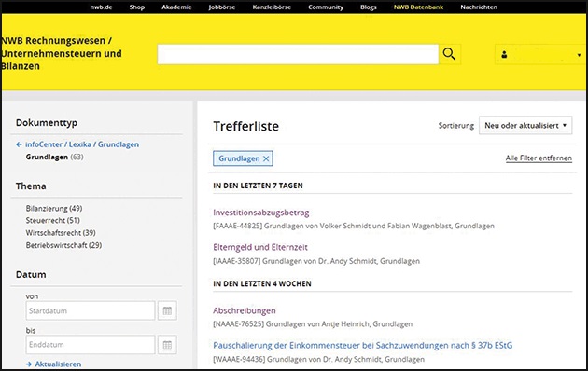The image size is (588, 371).
Task: Go back via infoCenter breadcrumb arrow
Action: coord(19,144)
